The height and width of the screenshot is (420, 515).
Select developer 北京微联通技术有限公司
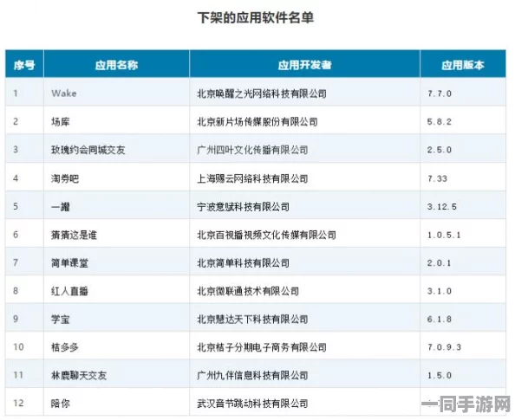[248, 291]
